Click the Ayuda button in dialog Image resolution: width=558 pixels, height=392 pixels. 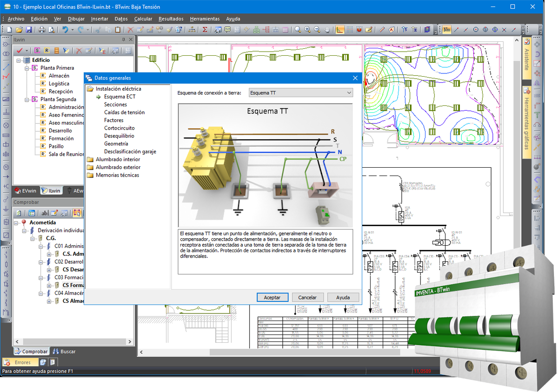click(x=343, y=297)
